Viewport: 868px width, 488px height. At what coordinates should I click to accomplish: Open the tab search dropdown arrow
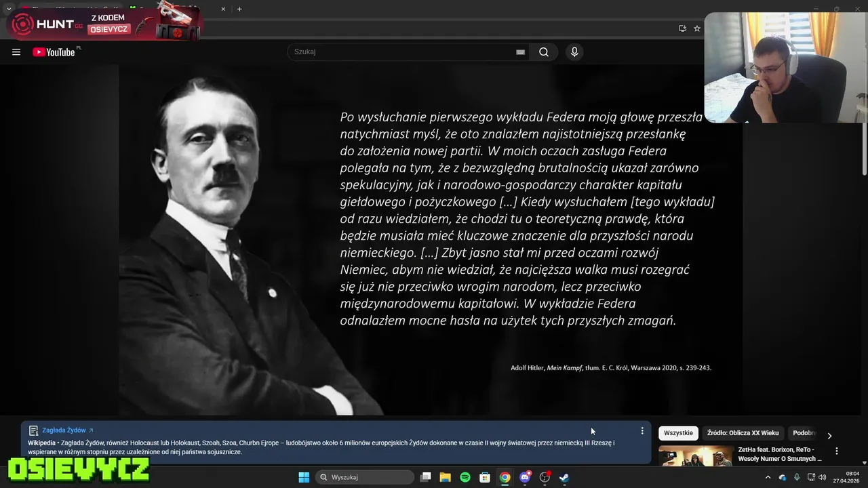(x=8, y=9)
